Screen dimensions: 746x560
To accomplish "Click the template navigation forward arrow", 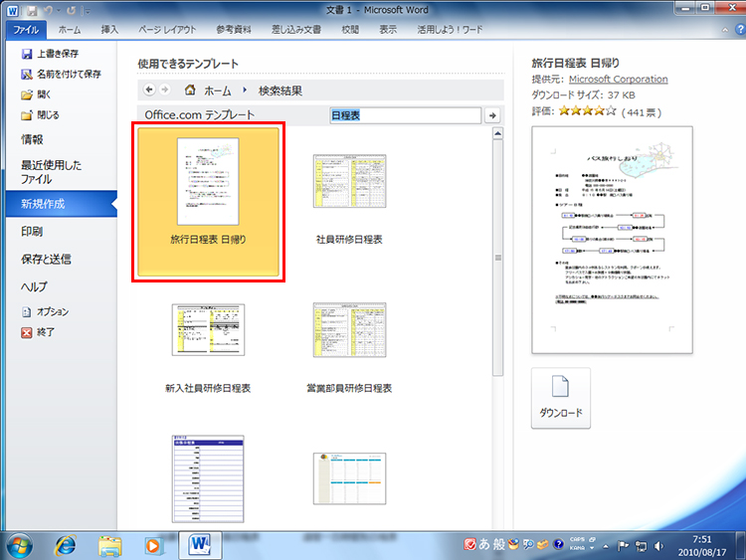I will (x=164, y=90).
